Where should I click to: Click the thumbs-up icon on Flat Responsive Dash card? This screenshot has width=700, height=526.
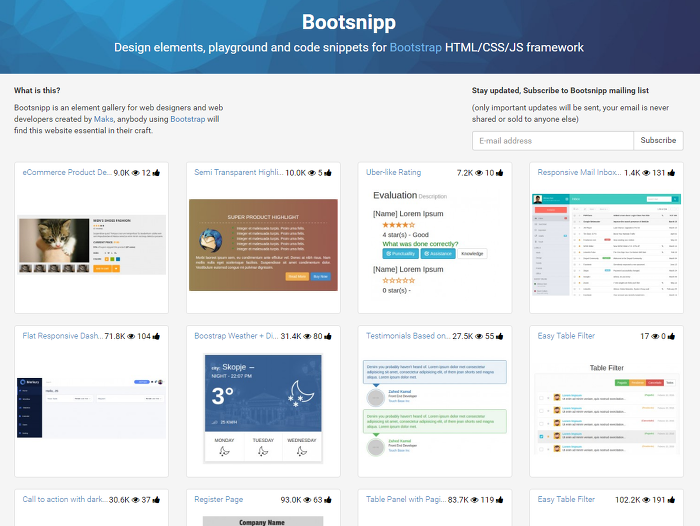point(156,336)
